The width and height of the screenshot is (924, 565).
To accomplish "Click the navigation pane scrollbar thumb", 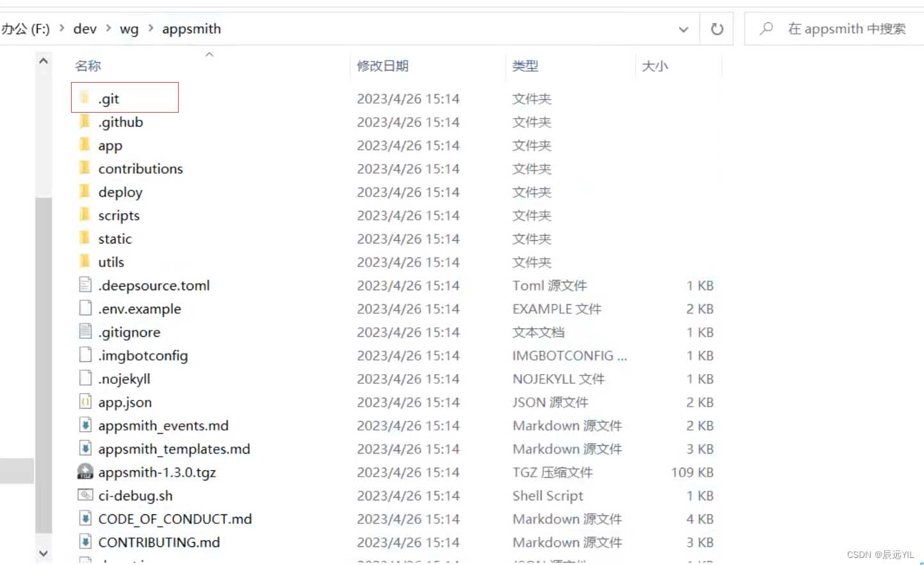I will coord(44,365).
